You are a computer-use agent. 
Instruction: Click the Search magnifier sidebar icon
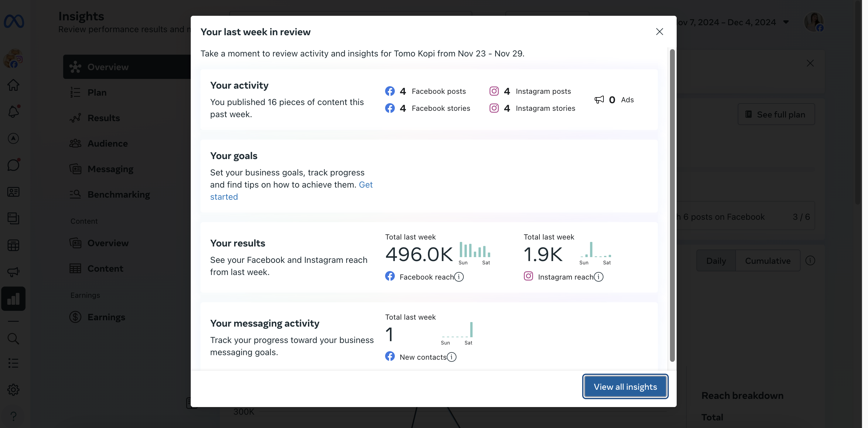[13, 338]
